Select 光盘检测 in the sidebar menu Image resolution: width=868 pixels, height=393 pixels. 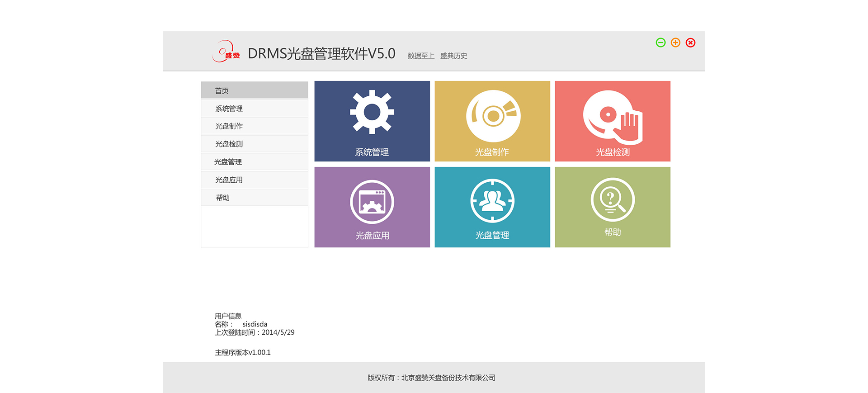(255, 143)
